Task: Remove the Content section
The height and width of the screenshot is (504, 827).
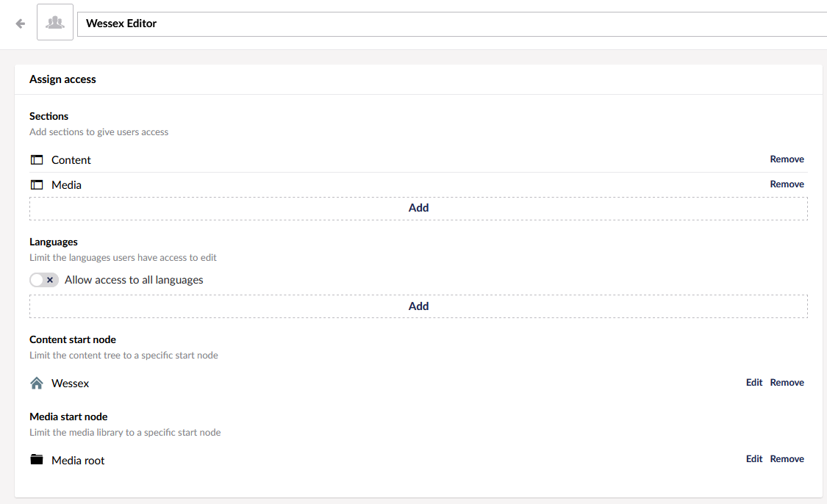Action: (787, 159)
